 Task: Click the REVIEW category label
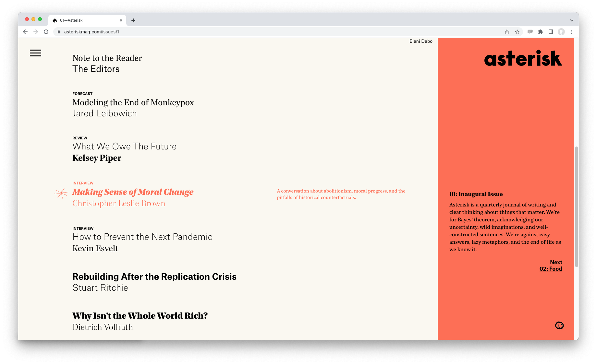pyautogui.click(x=80, y=138)
